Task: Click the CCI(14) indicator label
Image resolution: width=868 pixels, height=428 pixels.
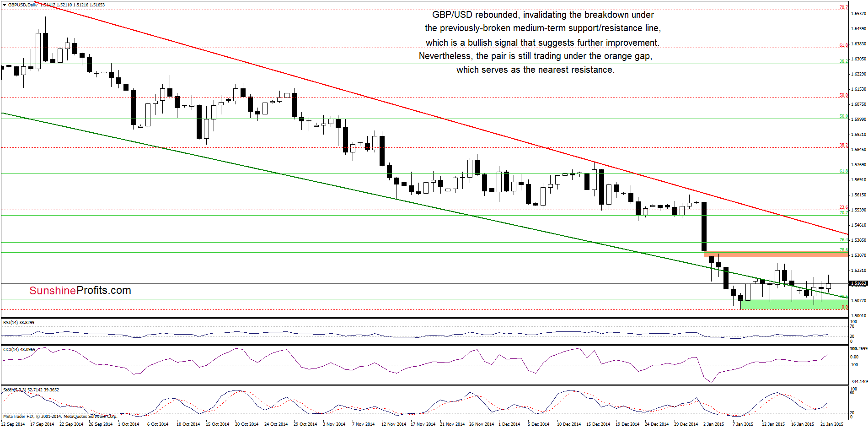Action: coord(19,349)
